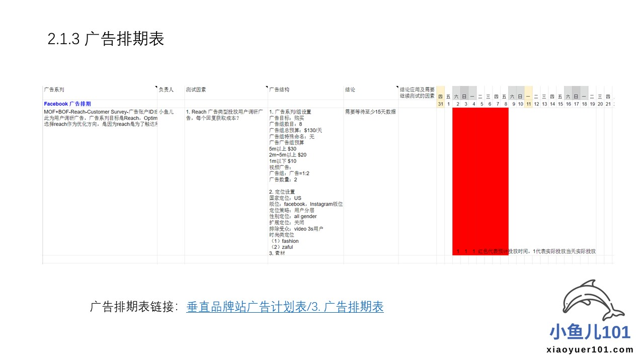Click the red scheduled delivery block
This screenshot has width=644, height=362.
(x=480, y=176)
